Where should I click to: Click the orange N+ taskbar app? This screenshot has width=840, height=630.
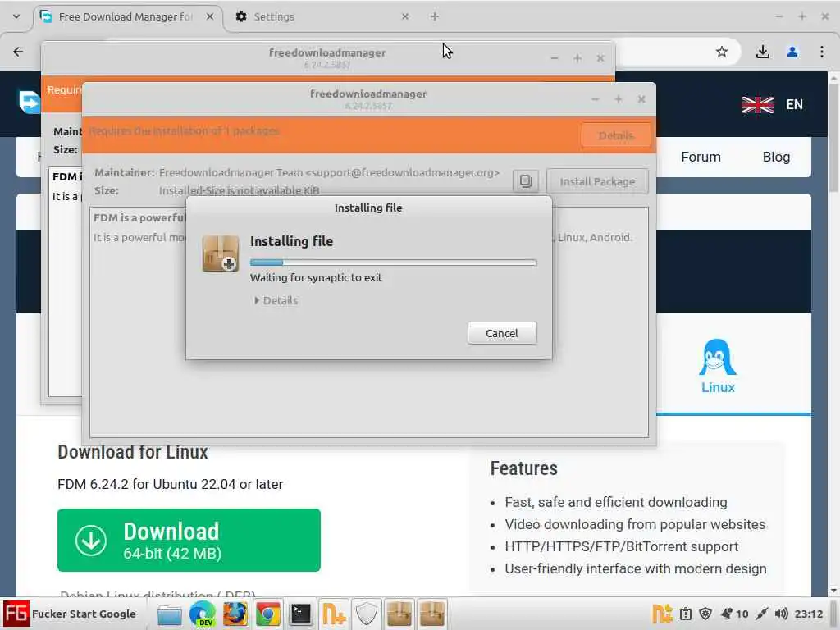pos(334,614)
